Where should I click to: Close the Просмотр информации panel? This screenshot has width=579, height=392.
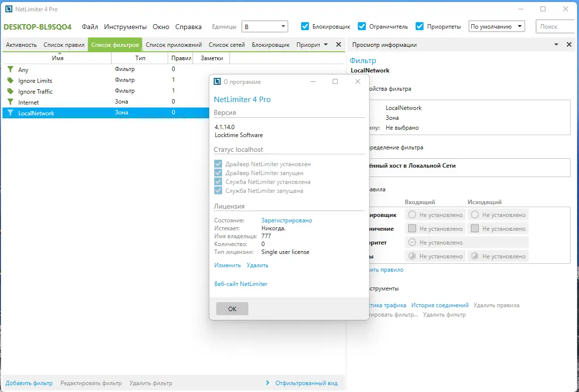click(x=569, y=44)
